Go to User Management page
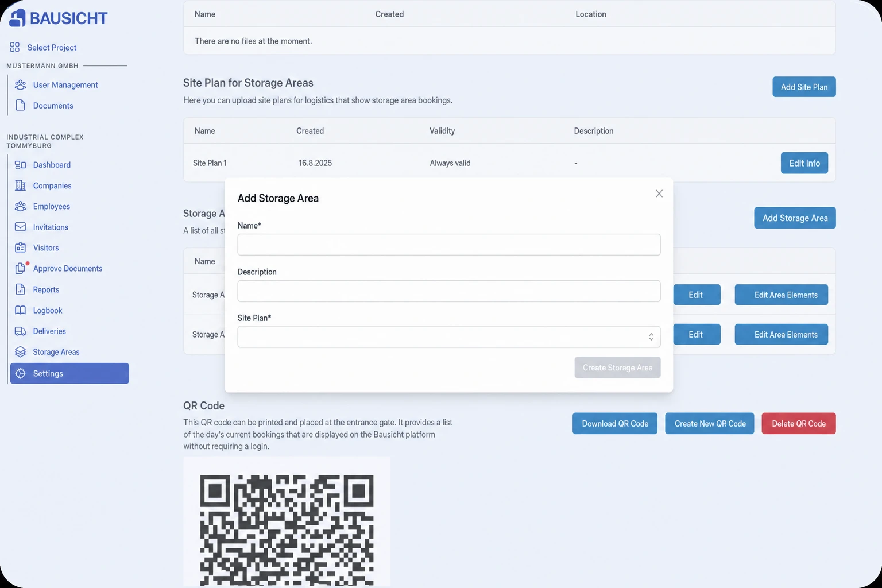The width and height of the screenshot is (882, 588). (x=65, y=84)
